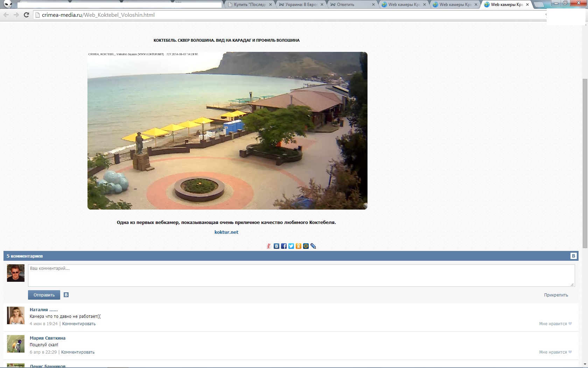Switch to Купить "Послед tab
Screen dimensions: 588x368
tap(249, 5)
